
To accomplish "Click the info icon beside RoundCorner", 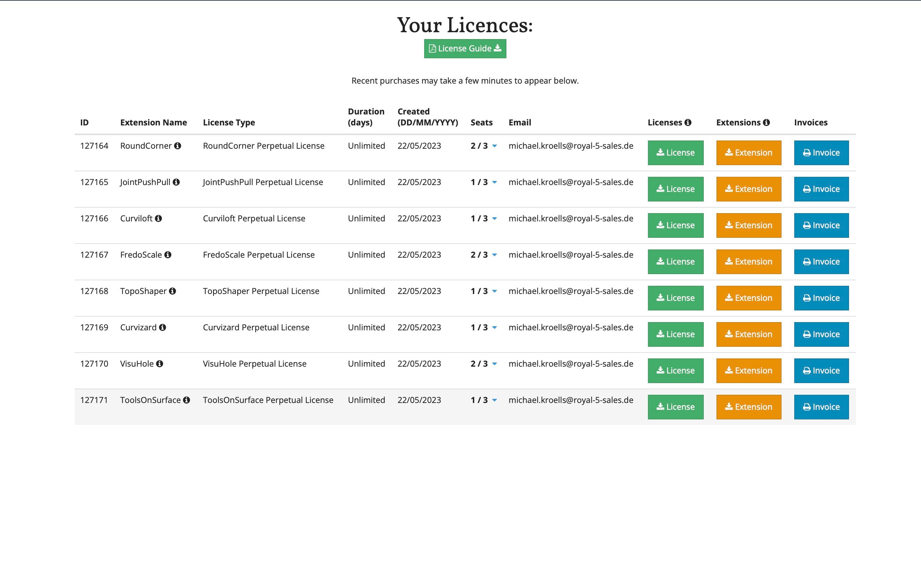I will pos(177,146).
